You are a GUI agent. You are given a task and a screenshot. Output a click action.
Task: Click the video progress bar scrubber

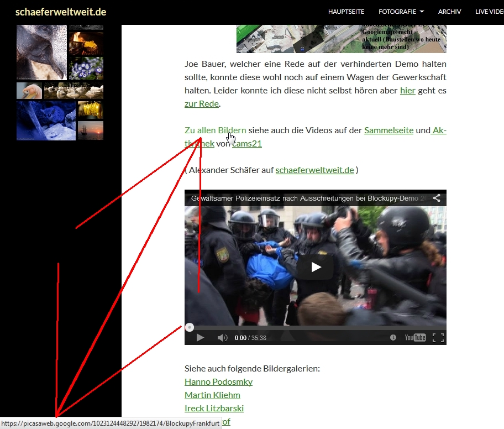[190, 327]
